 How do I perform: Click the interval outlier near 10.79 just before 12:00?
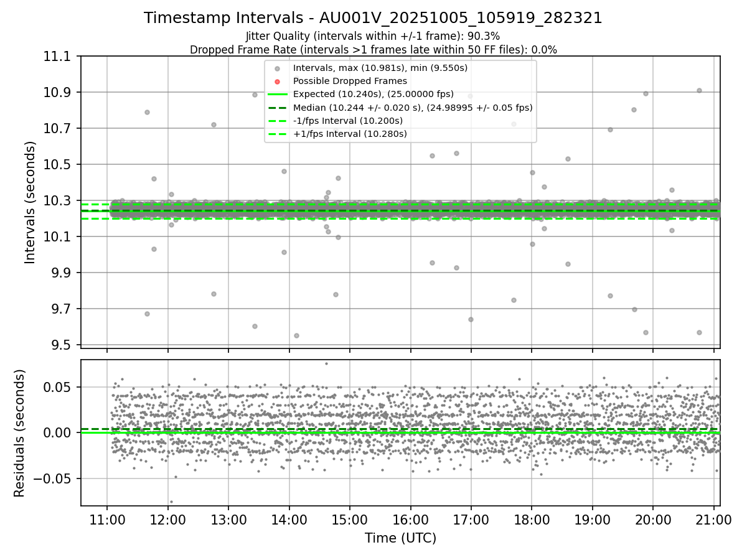pyautogui.click(x=147, y=112)
